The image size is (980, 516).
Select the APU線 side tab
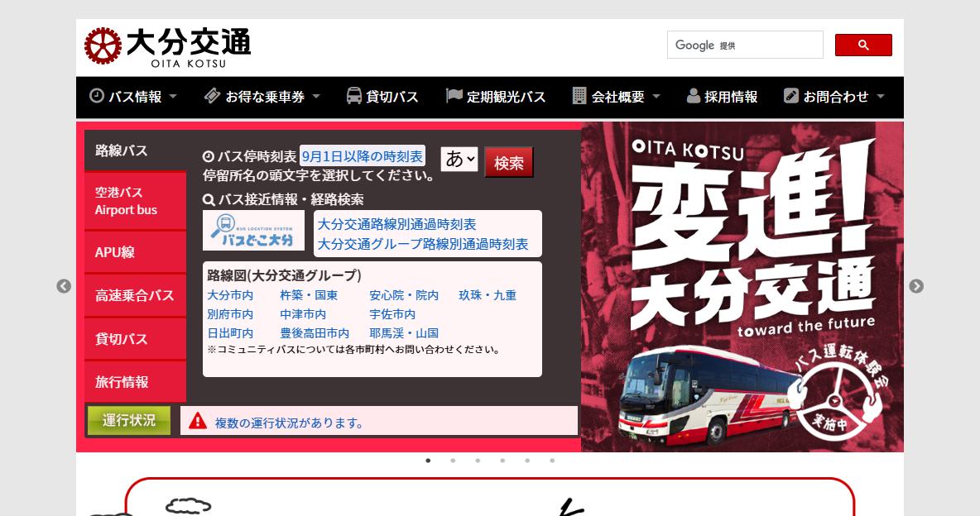click(135, 252)
